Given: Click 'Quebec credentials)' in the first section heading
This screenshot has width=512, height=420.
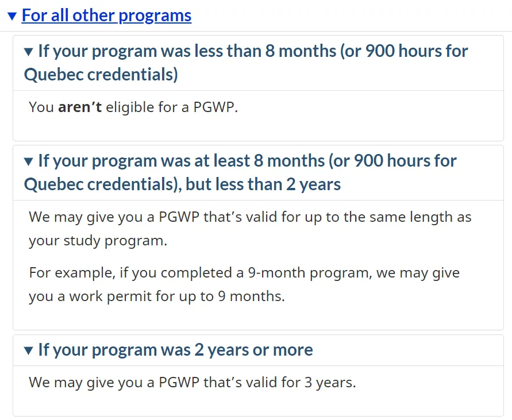Looking at the screenshot, I should click(101, 75).
